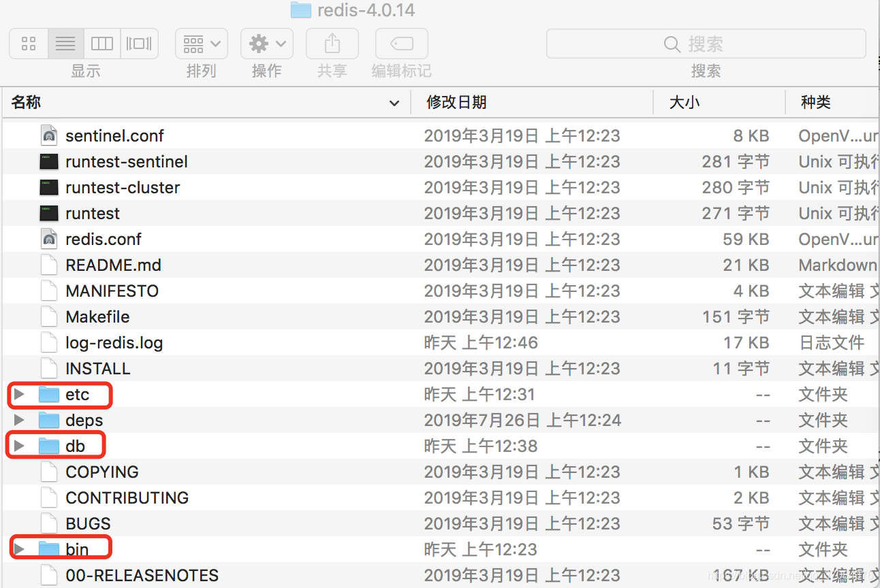Switch to column view mode
This screenshot has height=588, width=880.
(x=102, y=44)
